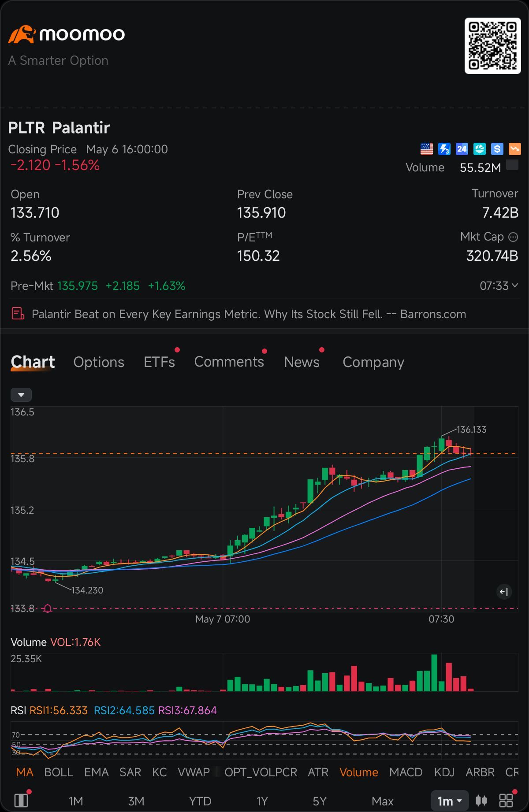Select the 1Y time range
Viewport: 529px width, 812px height.
click(x=262, y=801)
